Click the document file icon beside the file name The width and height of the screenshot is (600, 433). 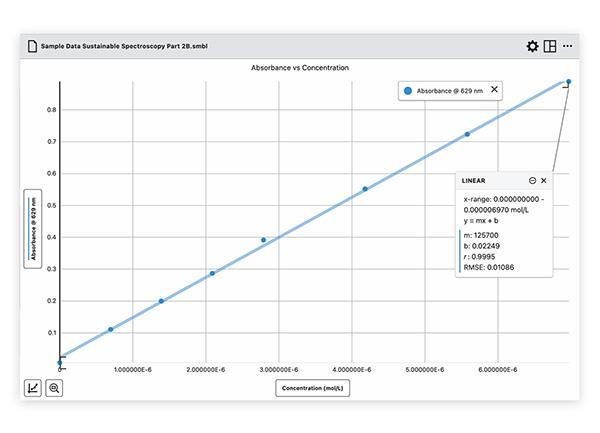[x=32, y=46]
